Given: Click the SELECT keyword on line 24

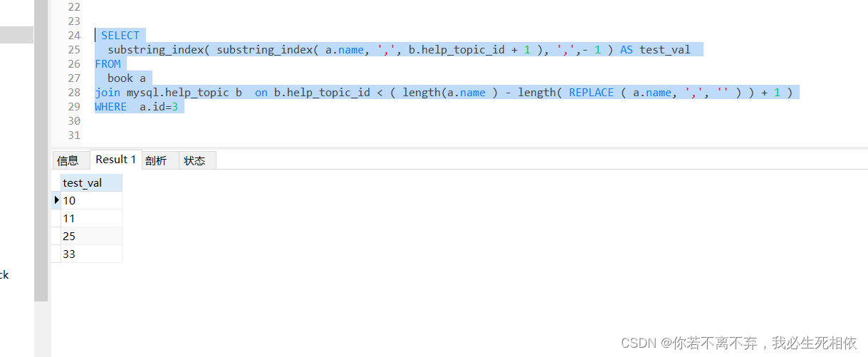Looking at the screenshot, I should (120, 36).
